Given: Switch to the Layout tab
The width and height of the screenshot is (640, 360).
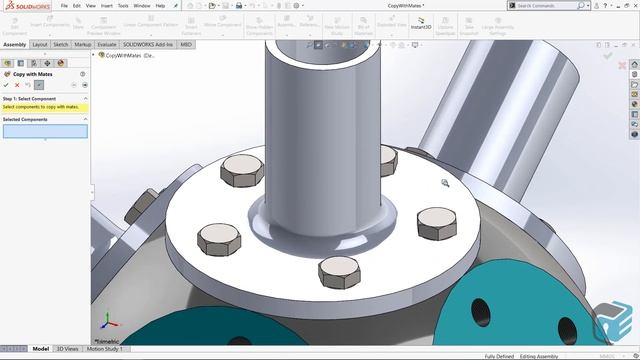Looking at the screenshot, I should point(40,44).
